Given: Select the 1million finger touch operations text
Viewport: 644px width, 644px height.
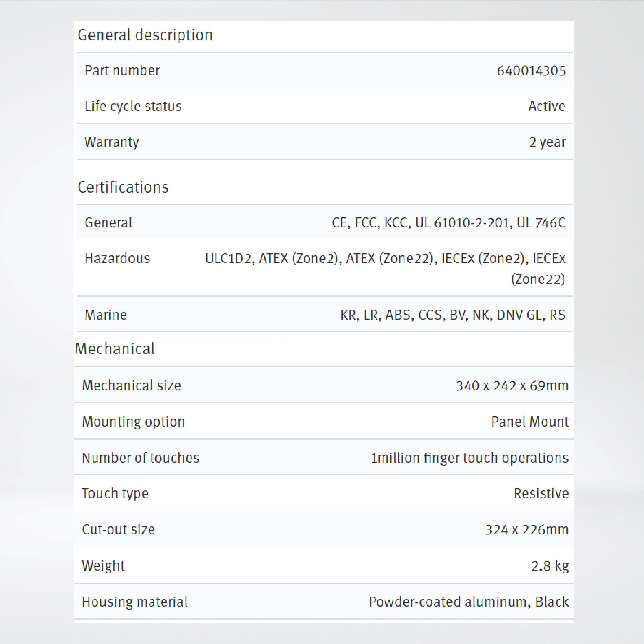Looking at the screenshot, I should 469,458.
